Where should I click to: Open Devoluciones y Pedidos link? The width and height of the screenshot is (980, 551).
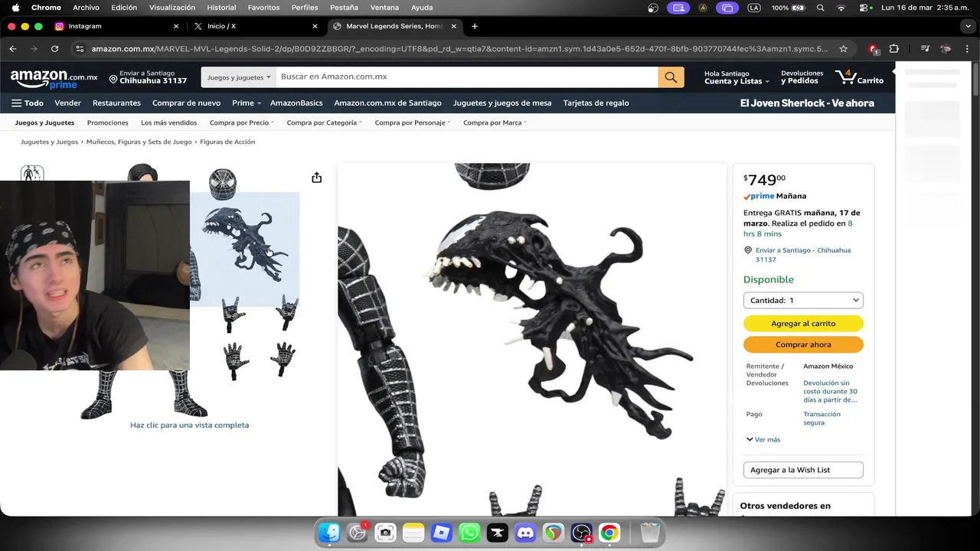(802, 77)
